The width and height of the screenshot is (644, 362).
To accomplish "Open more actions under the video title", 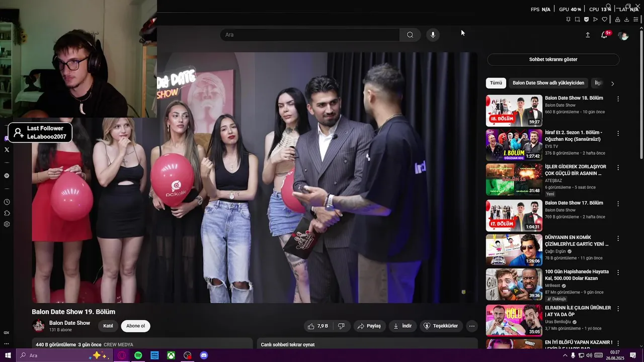I will (x=471, y=326).
